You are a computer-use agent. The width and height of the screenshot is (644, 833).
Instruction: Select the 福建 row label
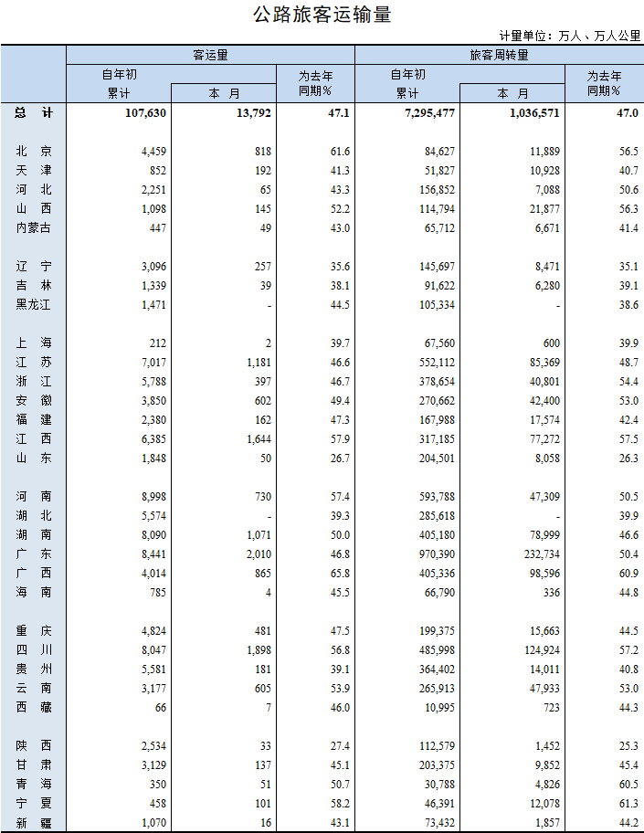coord(34,419)
